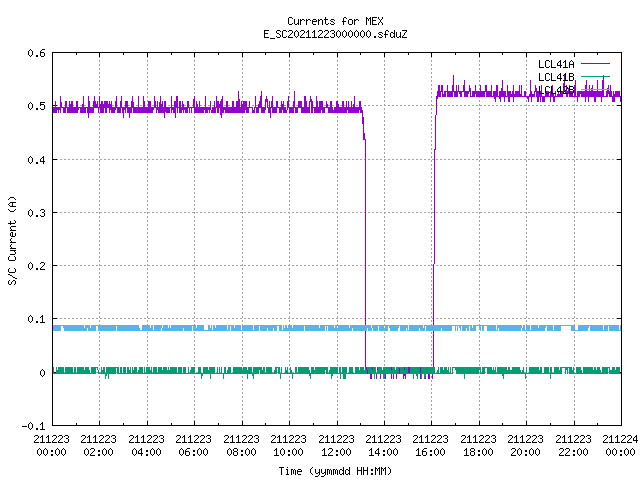
Task: Click the 14:00 time tick label
Action: click(x=383, y=452)
